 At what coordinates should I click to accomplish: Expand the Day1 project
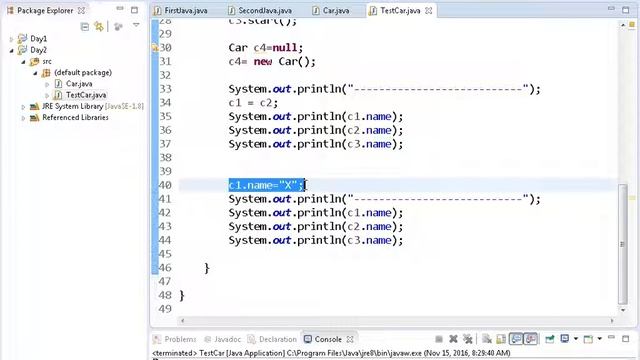coord(11,39)
